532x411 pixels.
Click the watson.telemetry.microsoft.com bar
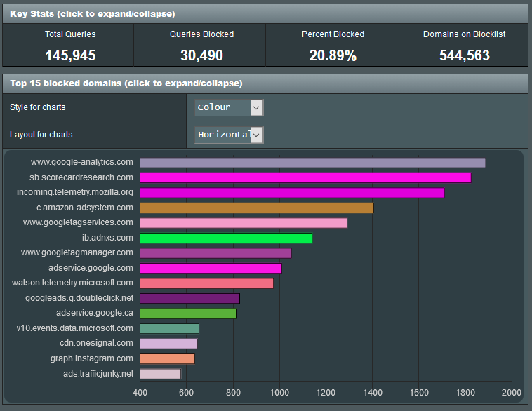tap(206, 283)
